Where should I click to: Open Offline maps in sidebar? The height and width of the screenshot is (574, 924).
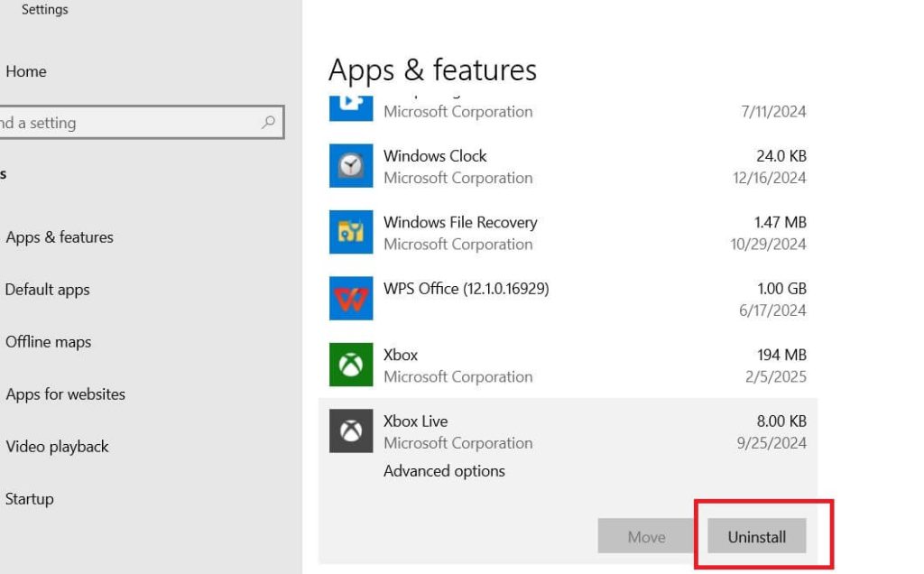pyautogui.click(x=49, y=342)
